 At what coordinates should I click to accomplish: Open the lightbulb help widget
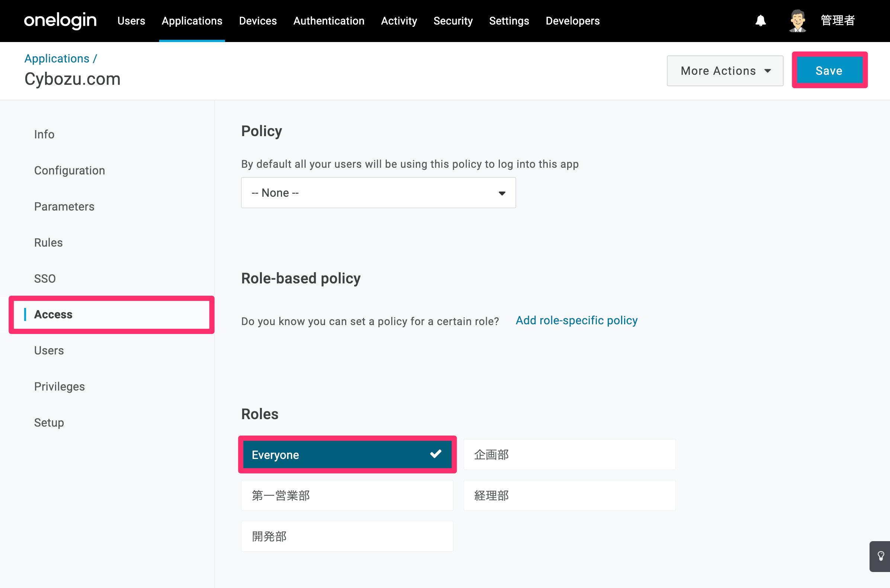tap(880, 556)
